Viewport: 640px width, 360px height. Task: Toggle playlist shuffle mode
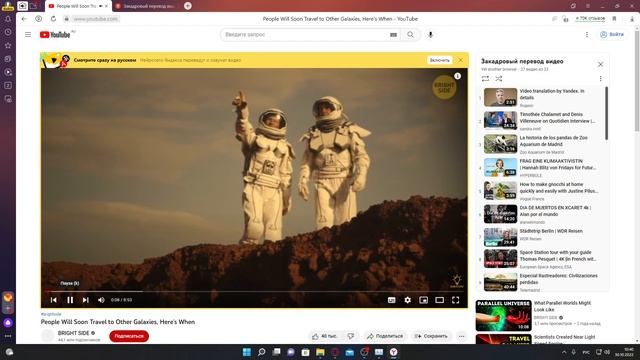[499, 78]
